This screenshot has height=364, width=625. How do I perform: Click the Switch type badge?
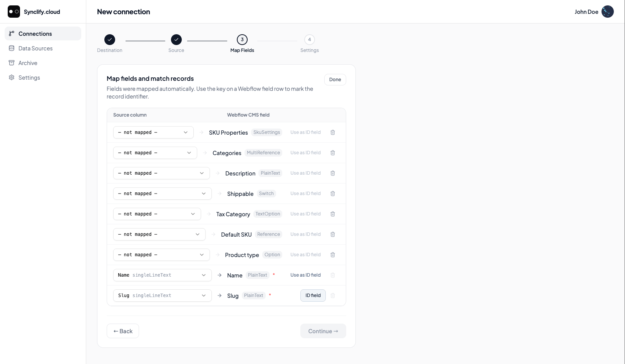pyautogui.click(x=266, y=194)
